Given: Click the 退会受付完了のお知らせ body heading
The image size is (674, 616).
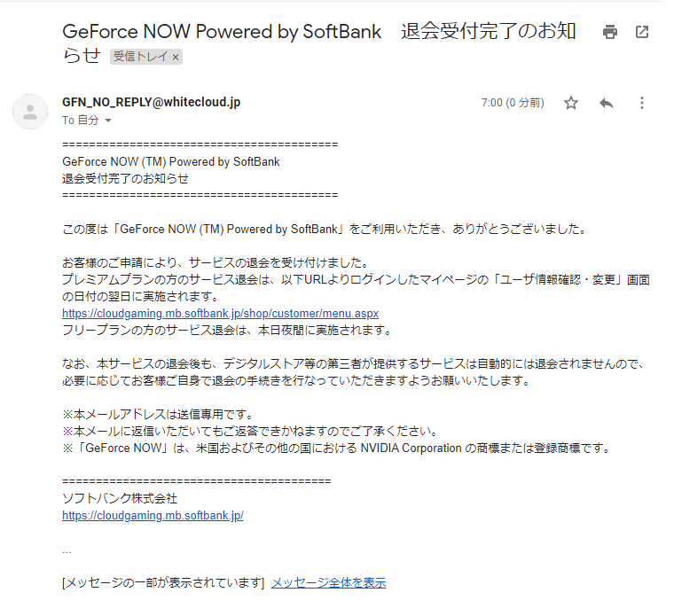Looking at the screenshot, I should (x=126, y=179).
